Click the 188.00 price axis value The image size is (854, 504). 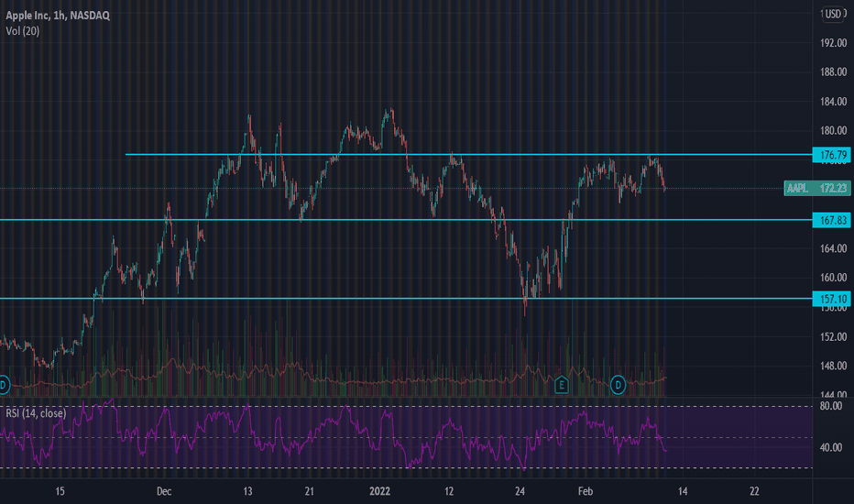point(833,71)
